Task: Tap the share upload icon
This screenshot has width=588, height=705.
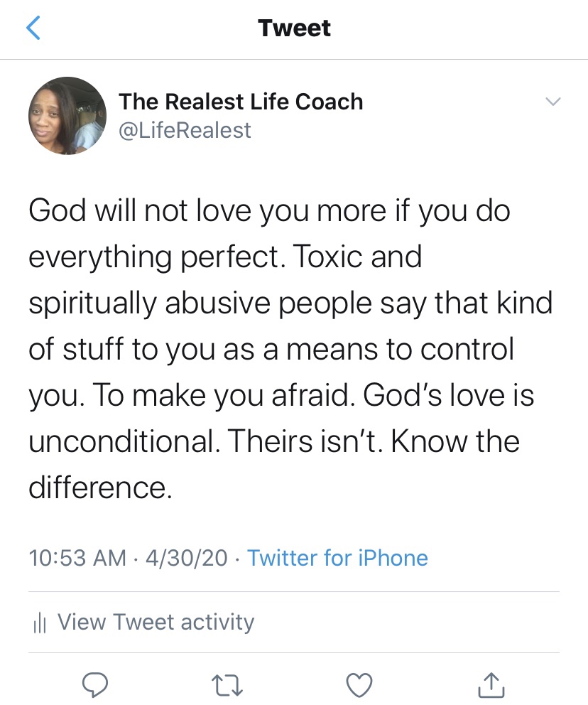Action: pos(491,685)
